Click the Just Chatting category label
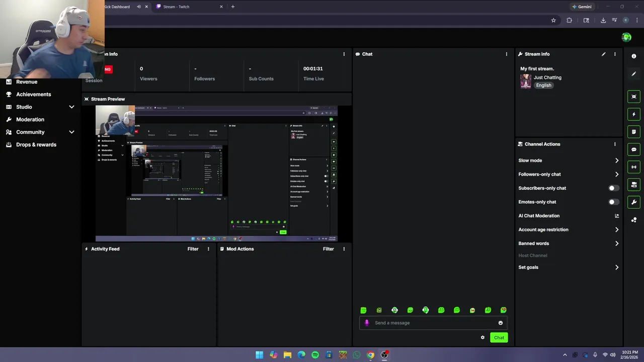This screenshot has height=362, width=644. tap(547, 77)
